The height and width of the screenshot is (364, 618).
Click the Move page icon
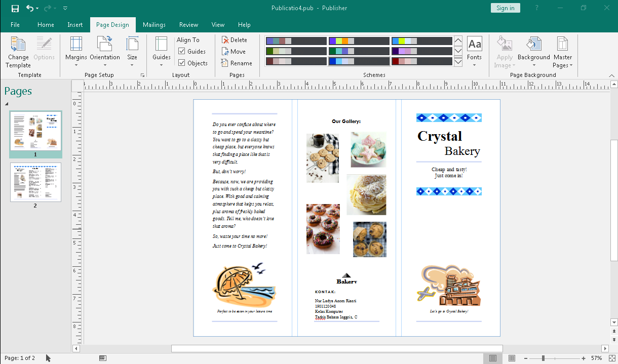234,51
